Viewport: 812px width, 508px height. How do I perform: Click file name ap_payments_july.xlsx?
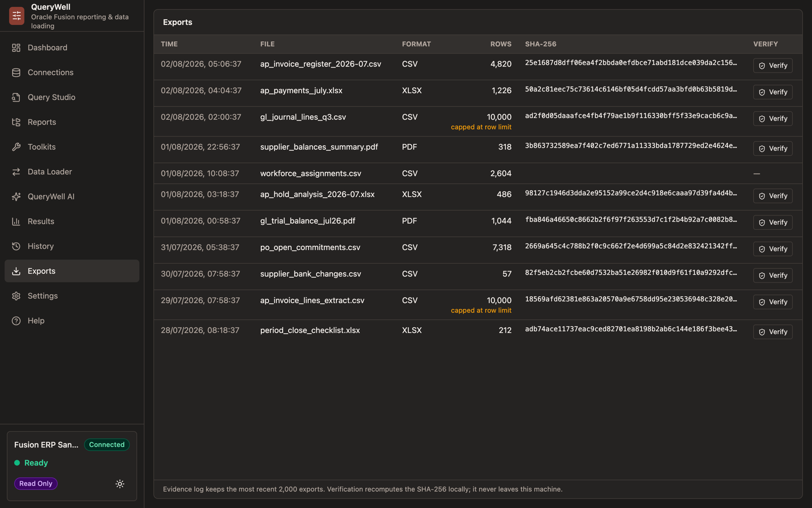click(x=301, y=90)
